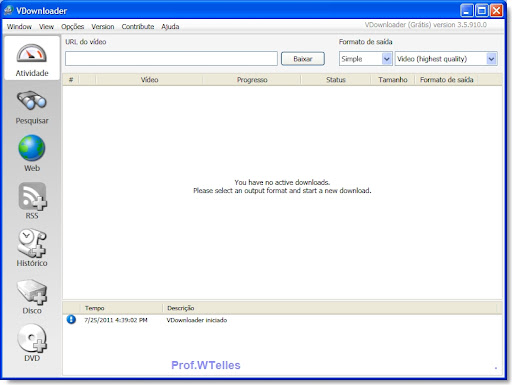Click the Tempo log column header
The width and height of the screenshot is (512, 385).
pyautogui.click(x=121, y=308)
